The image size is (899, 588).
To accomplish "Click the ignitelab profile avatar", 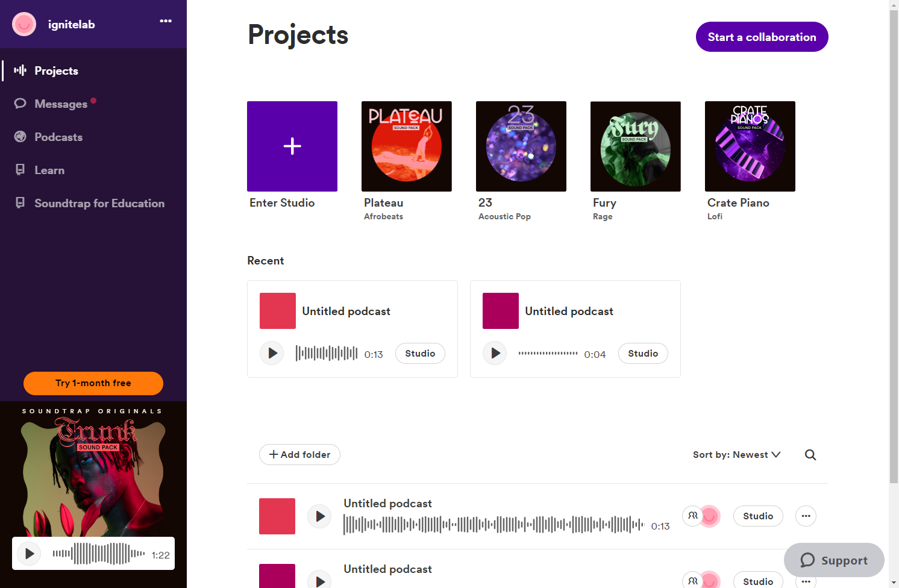I will coord(24,24).
